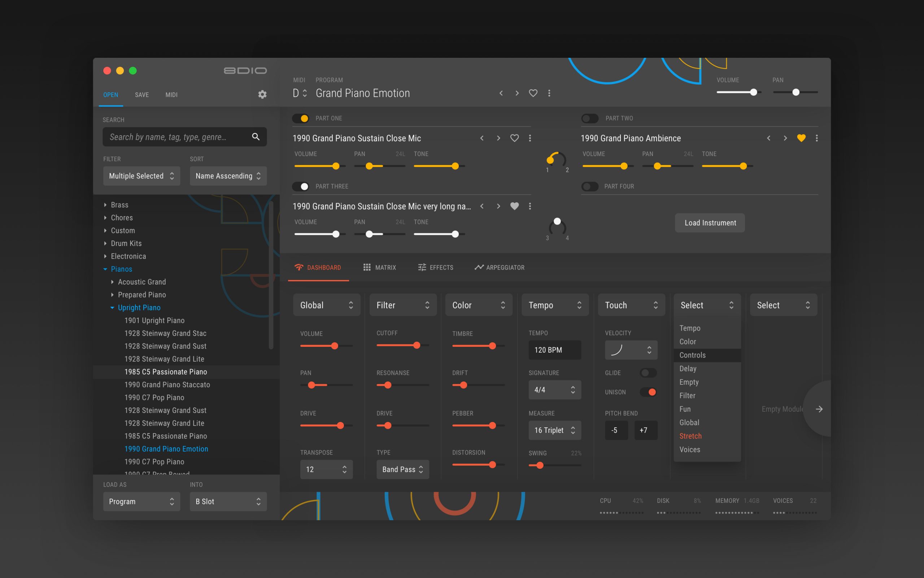Select 1990 Grand Piano Staccato preset
This screenshot has height=578, width=924.
coord(167,385)
